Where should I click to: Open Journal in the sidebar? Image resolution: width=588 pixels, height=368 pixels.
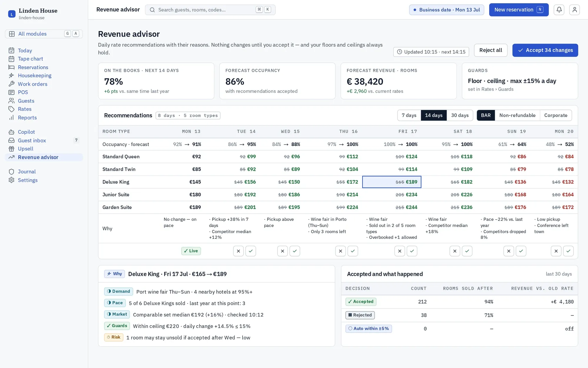44,172
